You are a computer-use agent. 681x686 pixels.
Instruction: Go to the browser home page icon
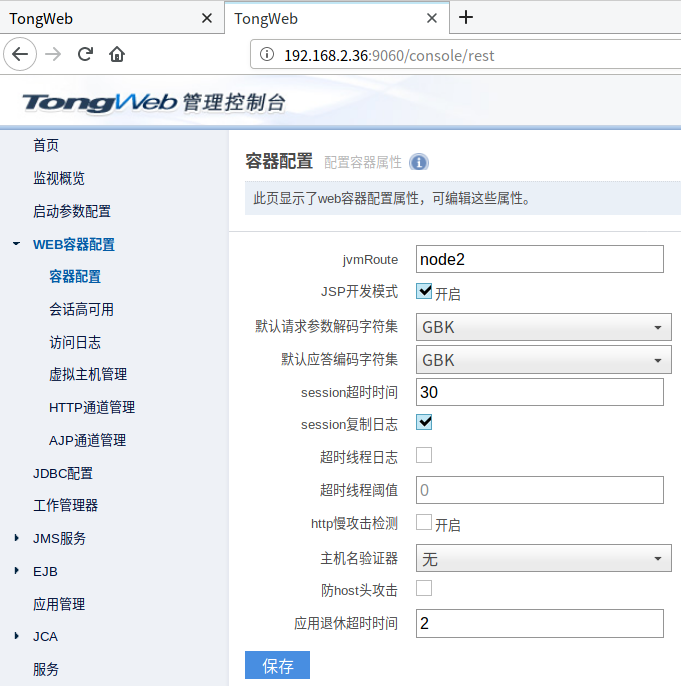(x=117, y=54)
